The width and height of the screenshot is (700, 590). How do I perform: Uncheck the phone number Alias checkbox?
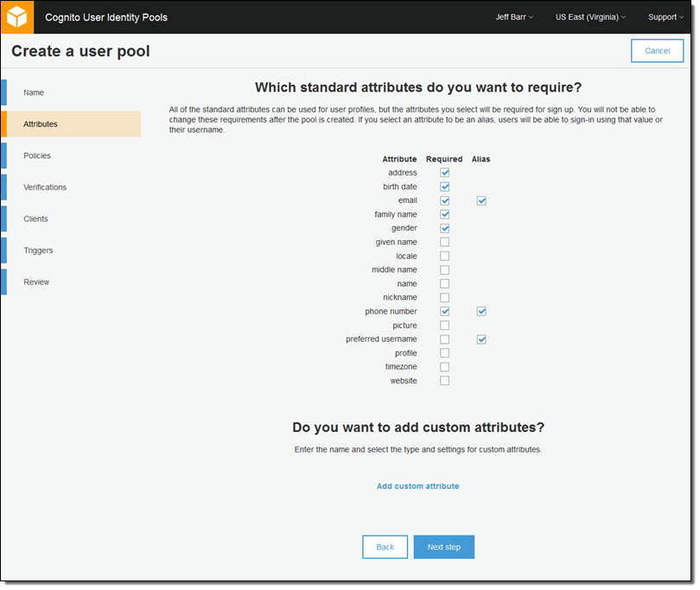[481, 312]
